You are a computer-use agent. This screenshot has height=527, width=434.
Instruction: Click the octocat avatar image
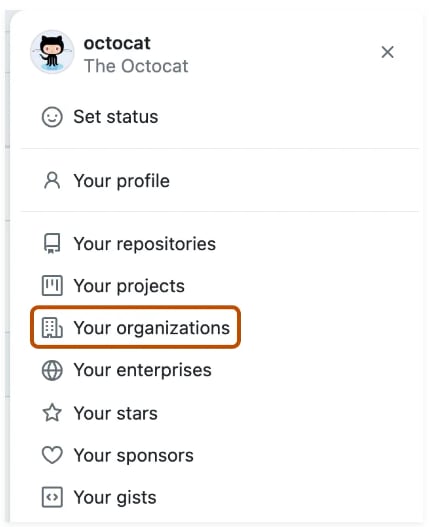pos(52,52)
